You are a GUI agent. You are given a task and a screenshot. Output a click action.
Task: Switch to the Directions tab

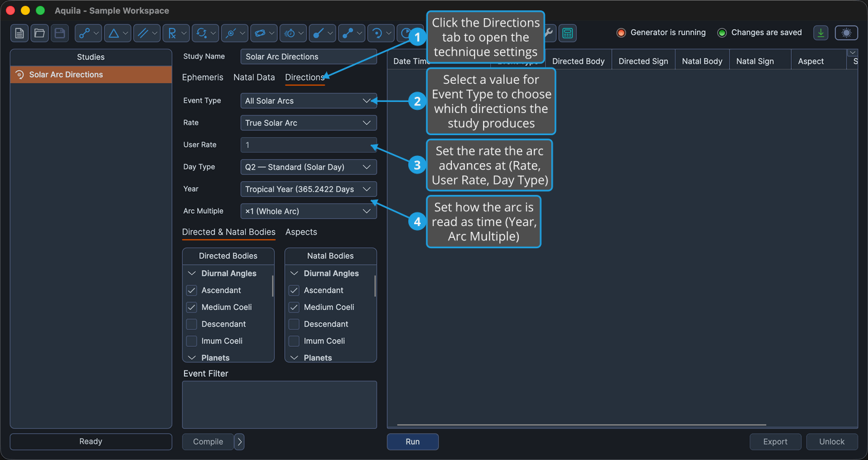click(x=304, y=77)
